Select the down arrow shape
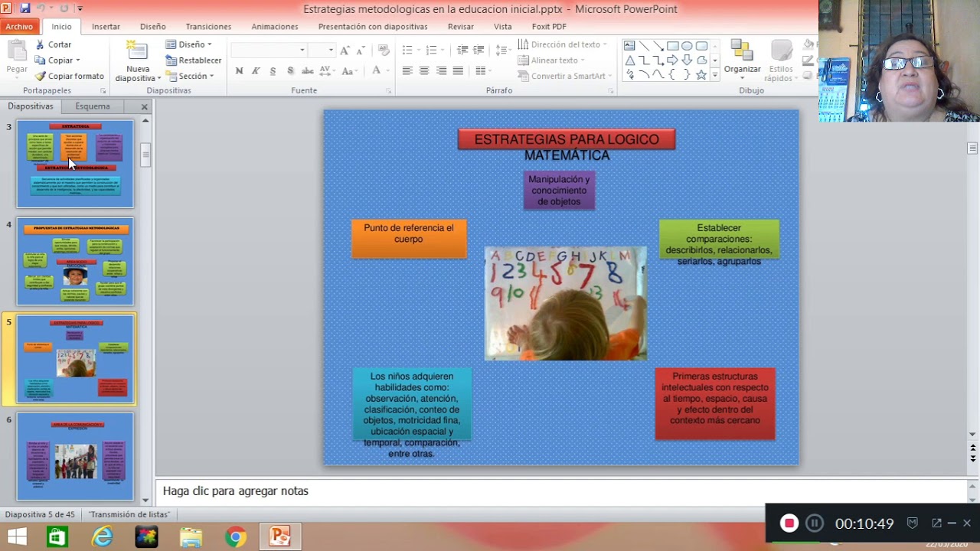The image size is (980, 551). pyautogui.click(x=687, y=60)
